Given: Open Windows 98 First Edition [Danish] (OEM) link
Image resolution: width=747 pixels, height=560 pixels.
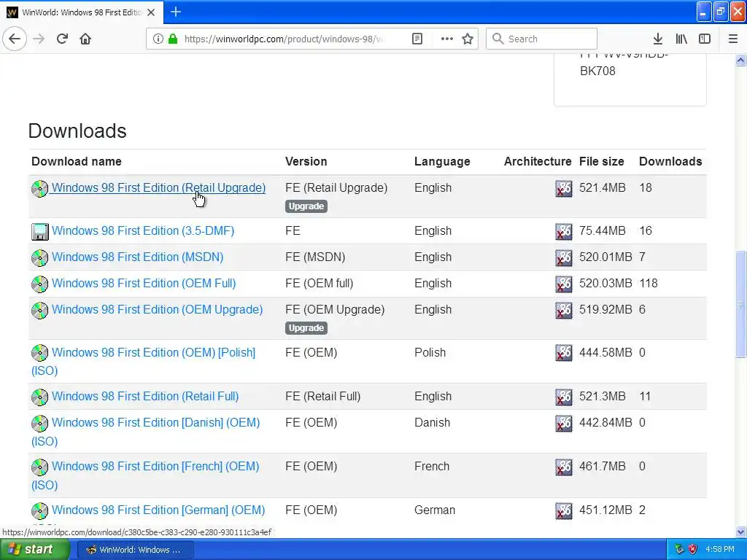Looking at the screenshot, I should tap(156, 422).
